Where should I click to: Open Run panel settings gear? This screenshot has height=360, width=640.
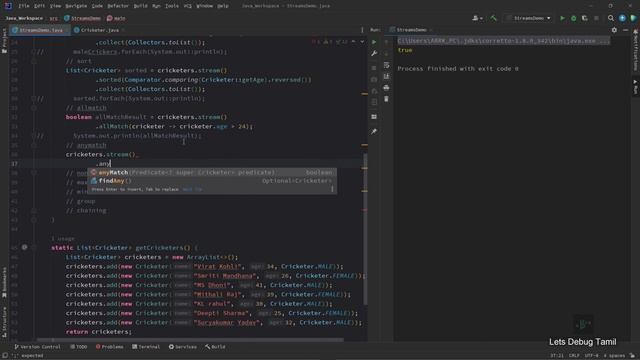(x=614, y=30)
